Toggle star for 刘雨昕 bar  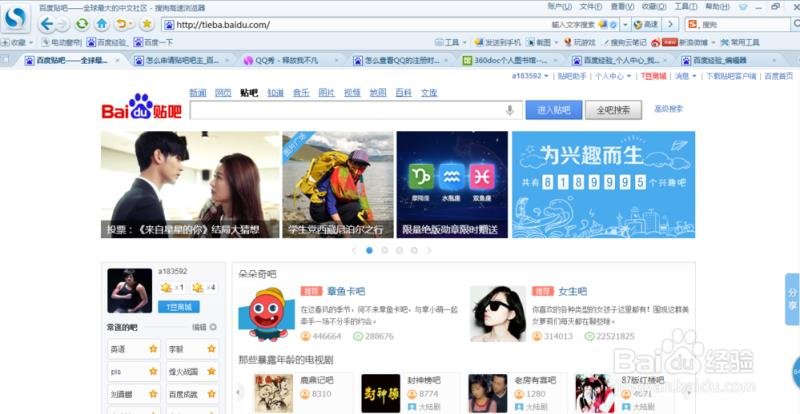pos(153,394)
